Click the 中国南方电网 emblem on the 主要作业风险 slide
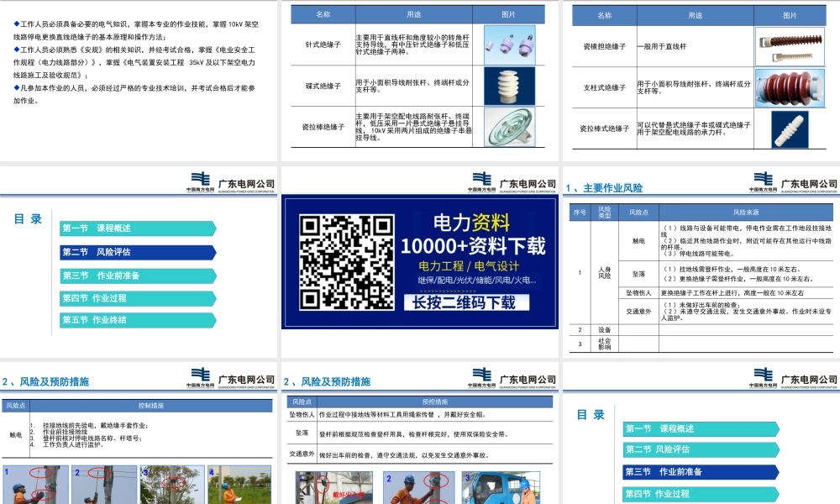The width and height of the screenshot is (840, 504). pos(762,182)
